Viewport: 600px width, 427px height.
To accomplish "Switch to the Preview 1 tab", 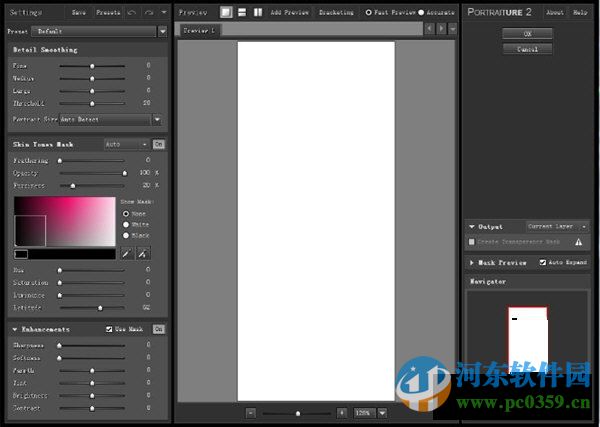I will point(199,30).
